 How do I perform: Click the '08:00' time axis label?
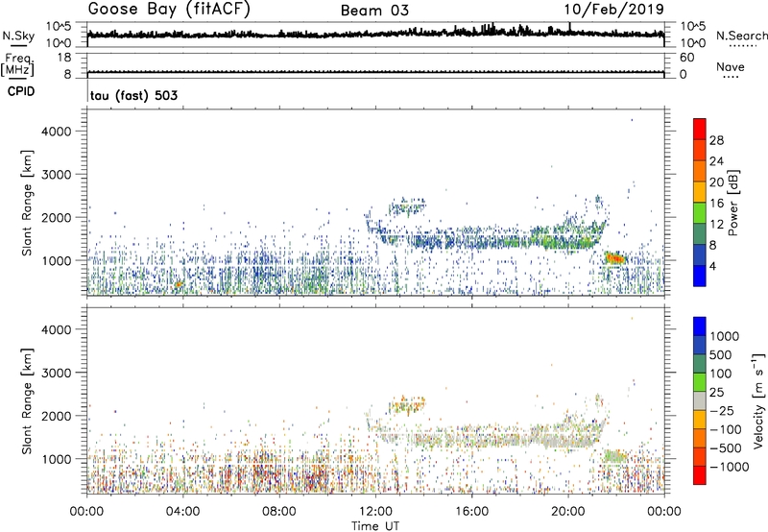279,511
